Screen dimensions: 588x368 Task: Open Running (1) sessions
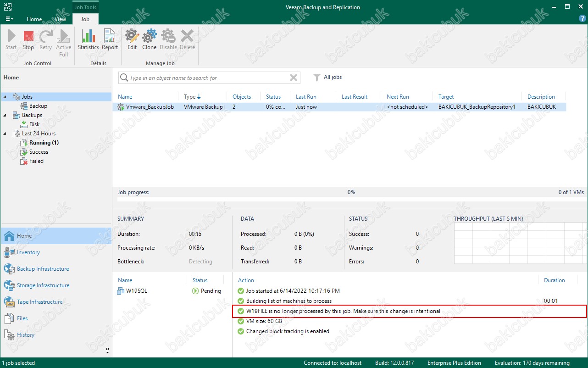pos(44,143)
